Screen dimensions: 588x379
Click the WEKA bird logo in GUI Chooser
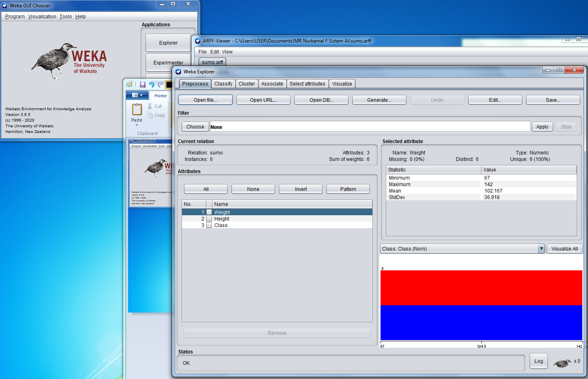point(54,61)
